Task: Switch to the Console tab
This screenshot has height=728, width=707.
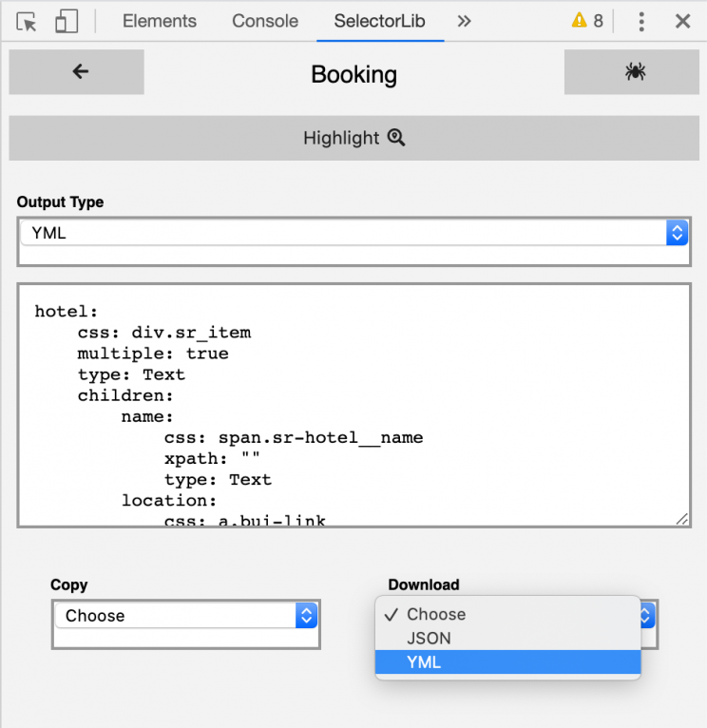Action: tap(265, 21)
